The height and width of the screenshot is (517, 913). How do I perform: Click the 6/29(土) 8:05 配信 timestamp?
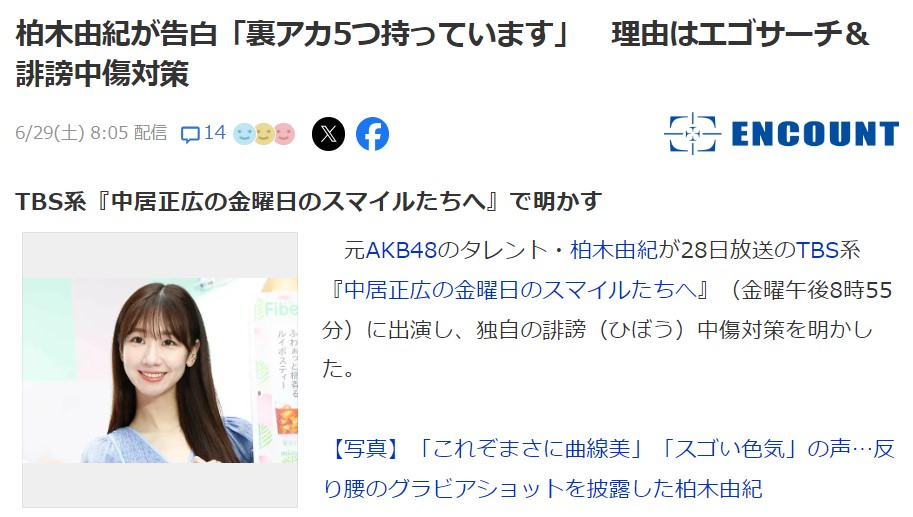91,133
